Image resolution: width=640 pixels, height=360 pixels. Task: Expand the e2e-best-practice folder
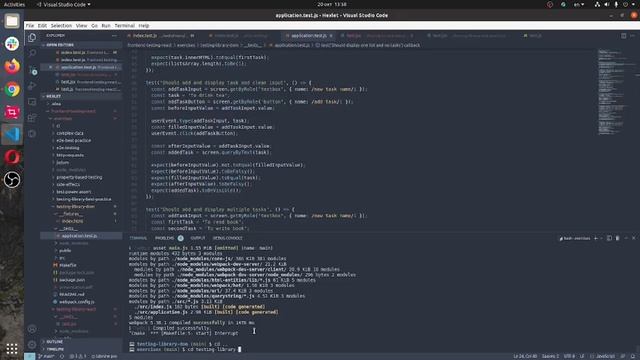(73, 140)
